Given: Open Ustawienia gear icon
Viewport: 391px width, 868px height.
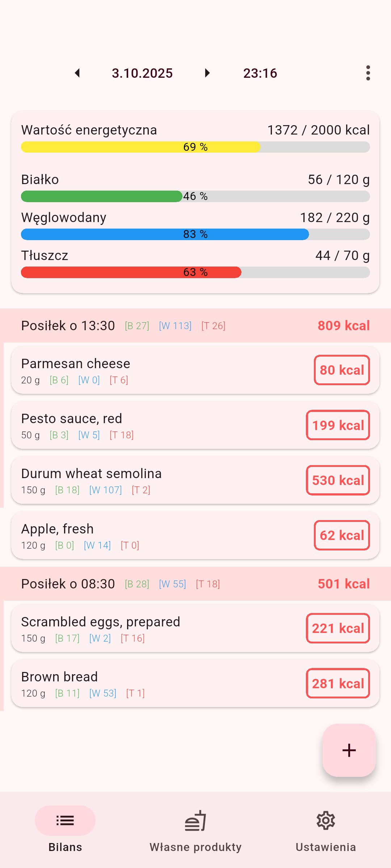Looking at the screenshot, I should (x=326, y=820).
